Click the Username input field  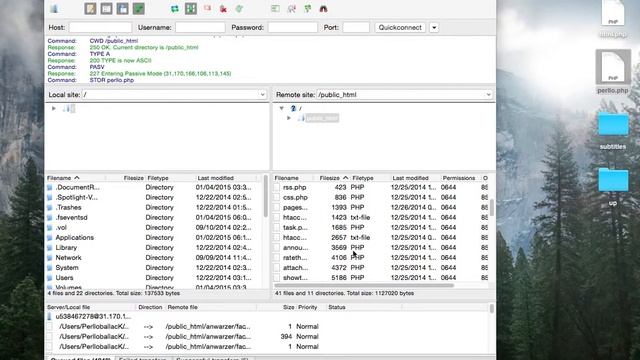pos(200,27)
